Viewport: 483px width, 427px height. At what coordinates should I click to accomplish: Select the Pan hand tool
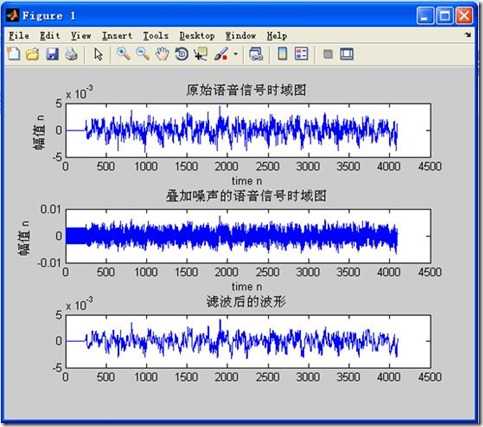(x=162, y=54)
